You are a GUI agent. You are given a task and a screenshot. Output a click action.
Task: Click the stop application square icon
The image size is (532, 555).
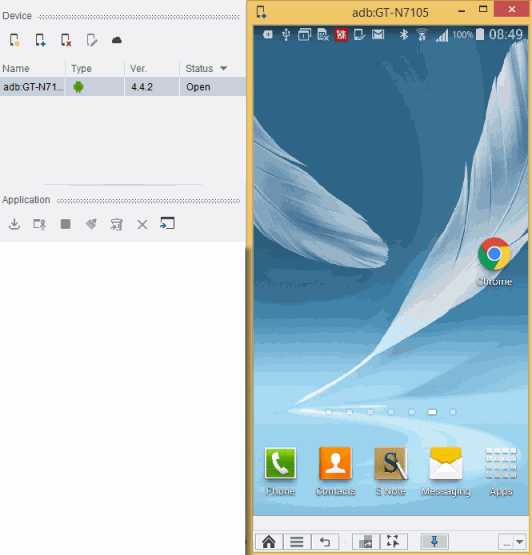(x=65, y=224)
